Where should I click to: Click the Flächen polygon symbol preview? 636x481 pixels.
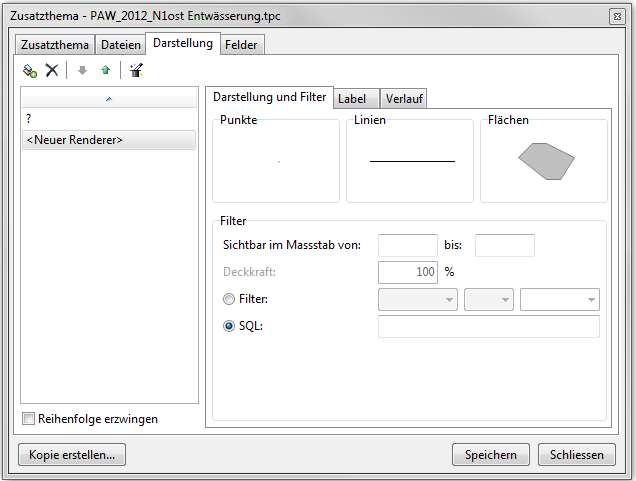(x=545, y=161)
